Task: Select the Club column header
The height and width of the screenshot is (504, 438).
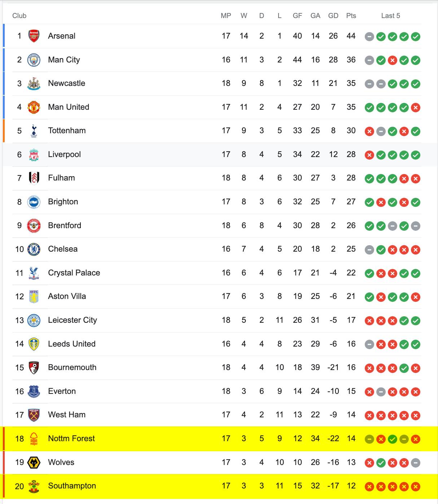Action: pos(19,16)
